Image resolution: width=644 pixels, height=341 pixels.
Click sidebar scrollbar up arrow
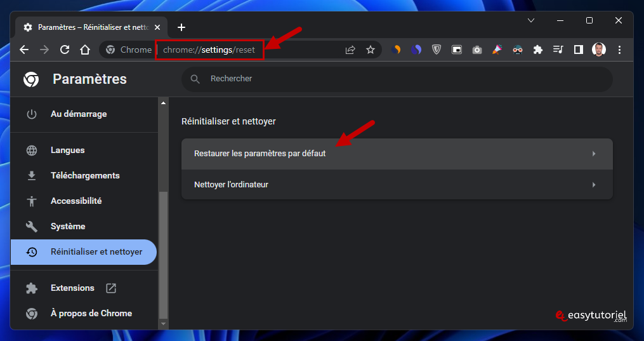coord(163,103)
